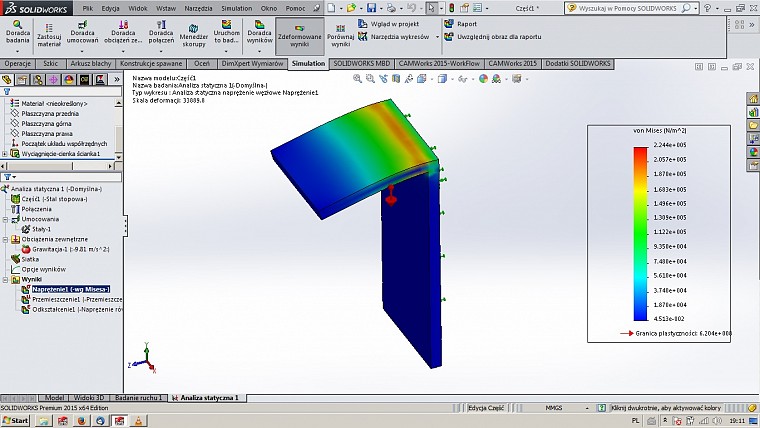Click the Rebuild traffic light icon
Screen dimensions: 760x428
451,8
